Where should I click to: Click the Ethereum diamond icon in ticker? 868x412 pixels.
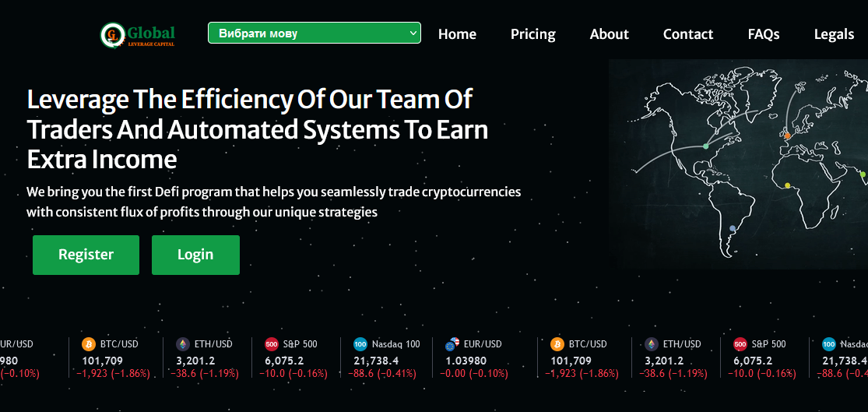[182, 344]
